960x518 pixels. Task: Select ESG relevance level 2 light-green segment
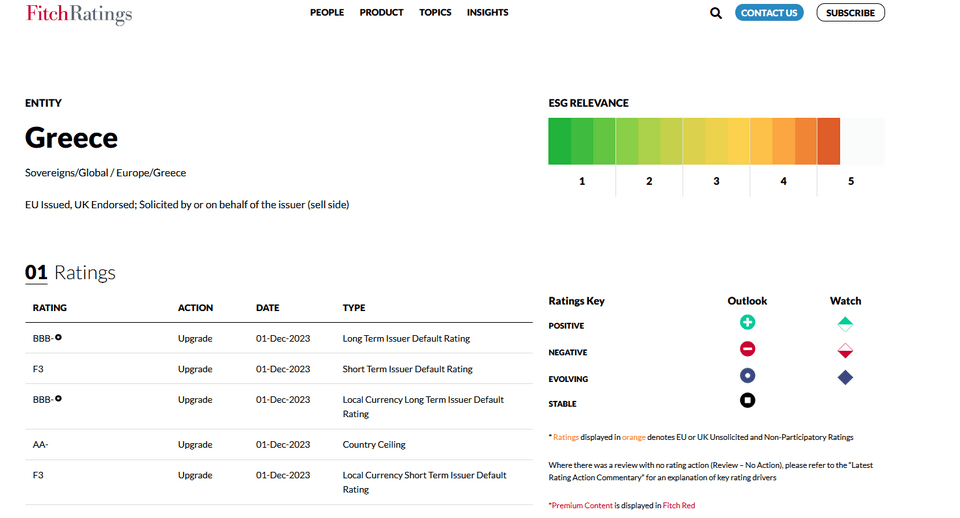(x=649, y=141)
